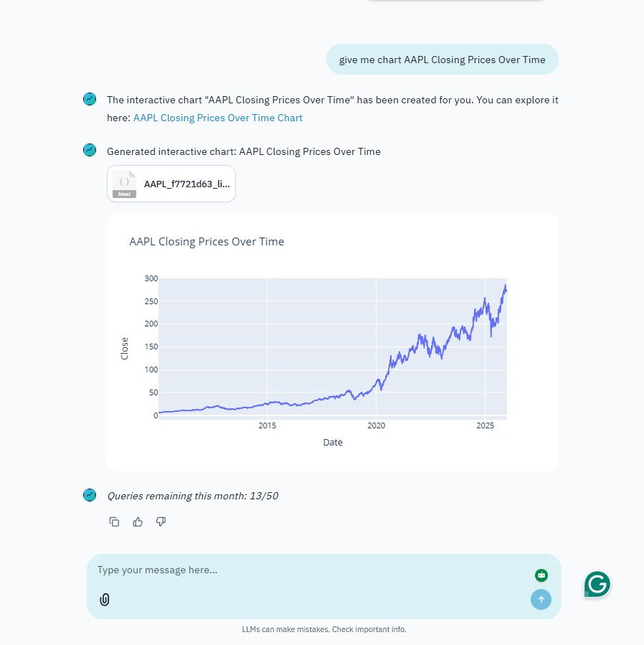Screen dimensions: 644x645
Task: Click the html file type icon on the attachment
Action: [x=124, y=184]
